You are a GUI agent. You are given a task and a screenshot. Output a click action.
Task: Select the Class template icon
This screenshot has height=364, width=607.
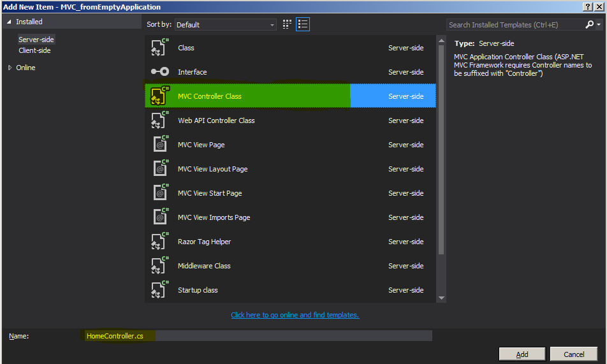(159, 48)
